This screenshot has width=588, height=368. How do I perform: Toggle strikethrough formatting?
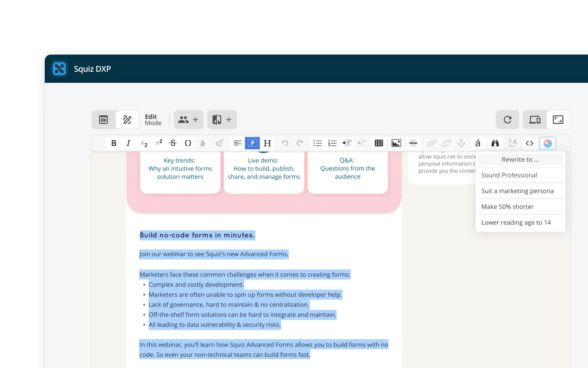pos(173,143)
